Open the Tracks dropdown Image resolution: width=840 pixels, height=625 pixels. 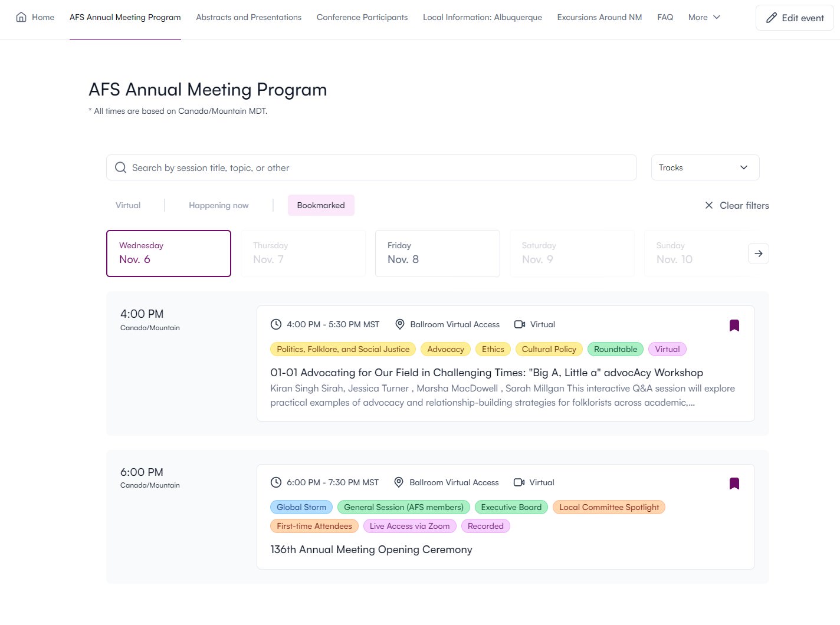pos(704,167)
